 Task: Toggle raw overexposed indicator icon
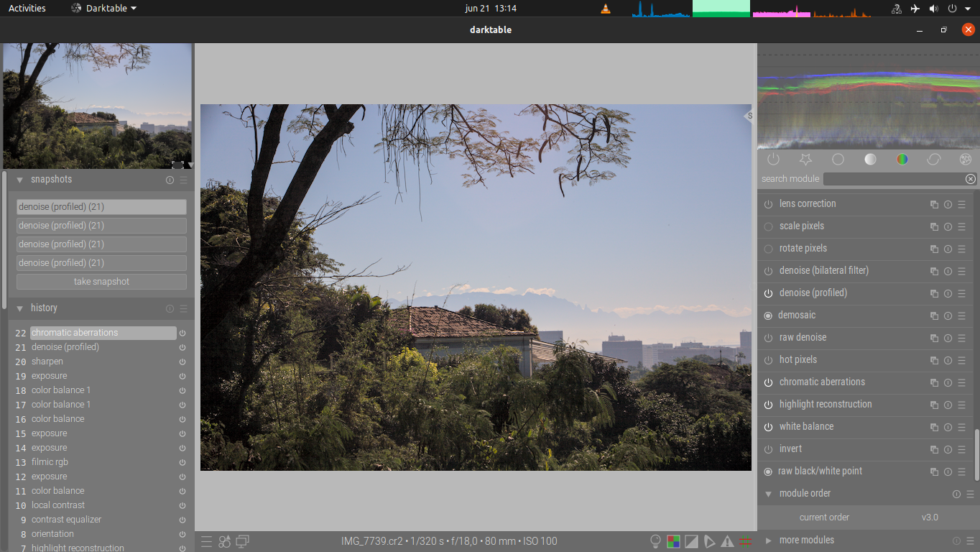pyautogui.click(x=673, y=541)
